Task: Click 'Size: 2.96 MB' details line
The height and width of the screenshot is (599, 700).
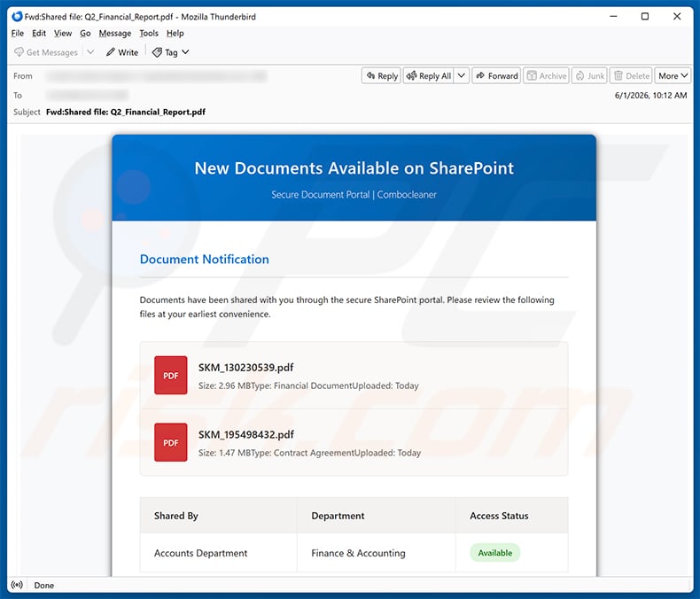Action: tap(308, 385)
